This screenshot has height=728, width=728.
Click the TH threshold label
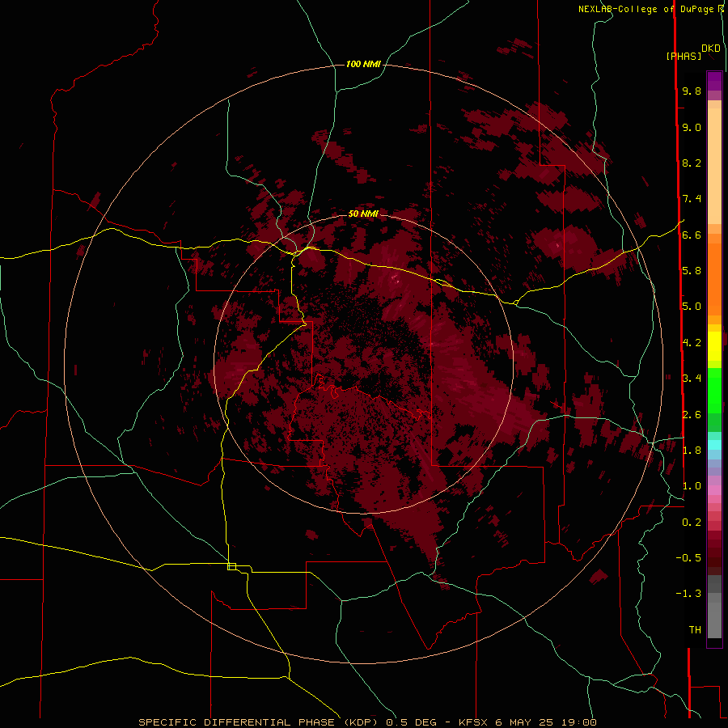[x=695, y=630]
